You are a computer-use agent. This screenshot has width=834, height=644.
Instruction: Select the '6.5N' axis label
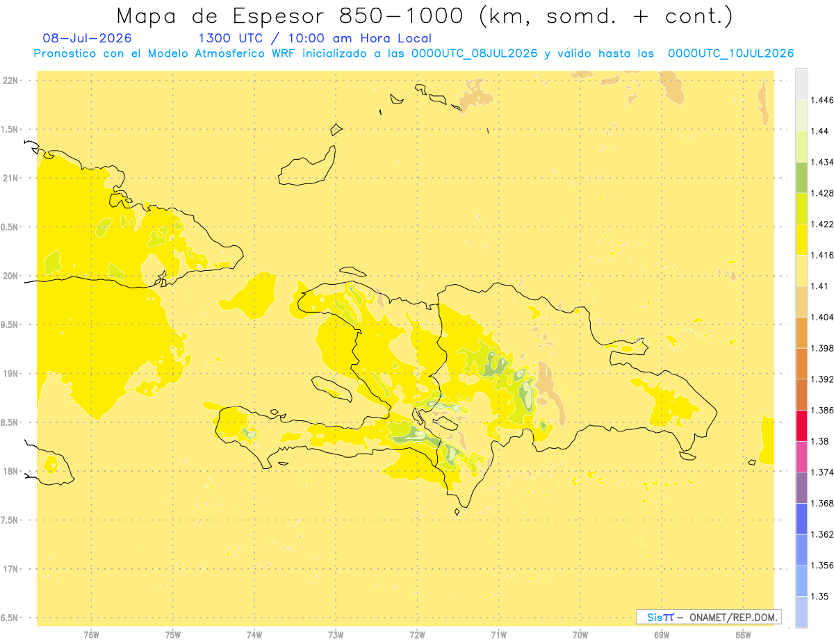click(x=10, y=618)
